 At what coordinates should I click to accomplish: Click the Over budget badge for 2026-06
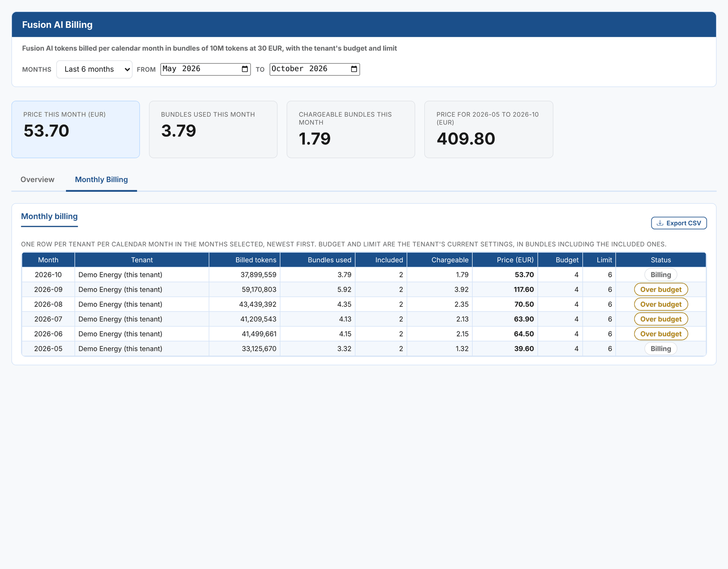pyautogui.click(x=661, y=334)
